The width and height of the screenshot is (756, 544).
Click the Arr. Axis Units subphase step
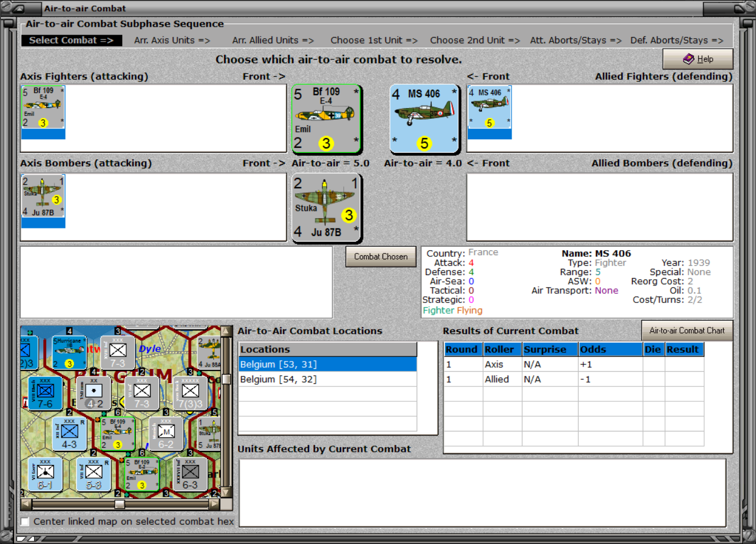(172, 40)
